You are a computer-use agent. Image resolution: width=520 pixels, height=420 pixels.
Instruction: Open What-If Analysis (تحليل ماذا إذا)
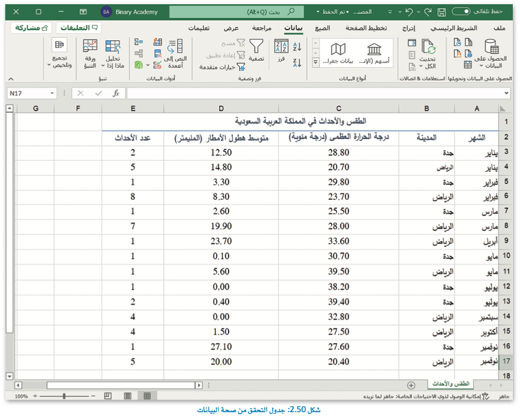[113, 54]
